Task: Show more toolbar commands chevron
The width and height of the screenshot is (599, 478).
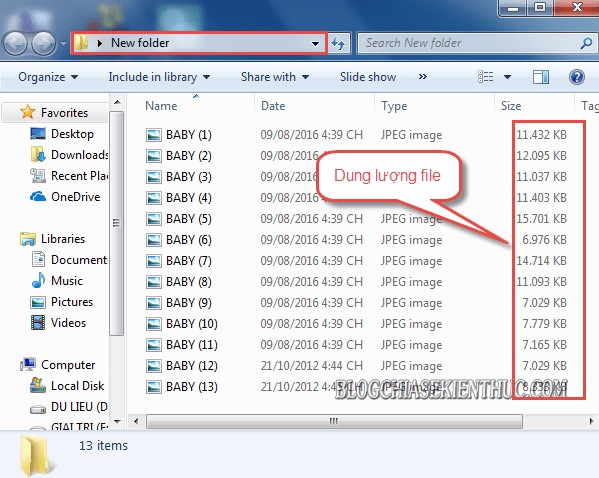Action: pos(423,77)
